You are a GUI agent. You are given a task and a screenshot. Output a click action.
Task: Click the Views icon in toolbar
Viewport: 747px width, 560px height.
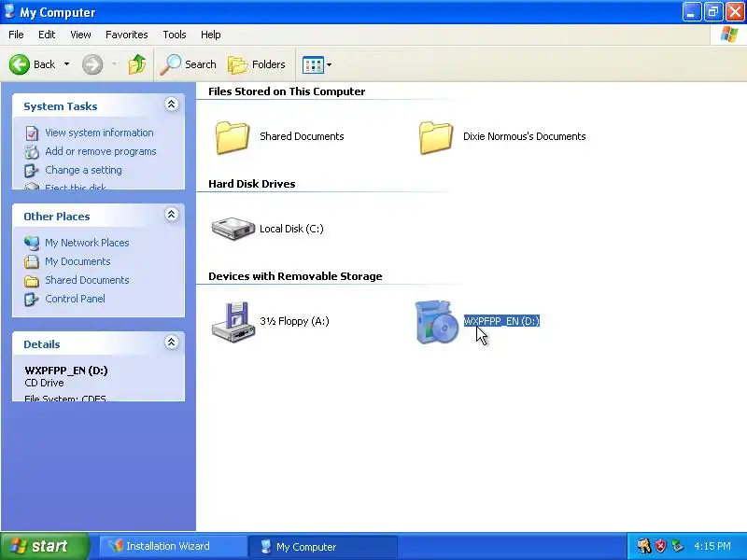click(313, 64)
